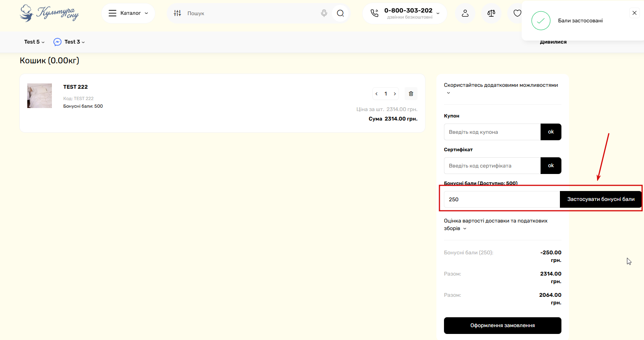The width and height of the screenshot is (644, 340).
Task: Expand Оцінка вартості доставки та податкових зборів
Action: [x=496, y=224]
